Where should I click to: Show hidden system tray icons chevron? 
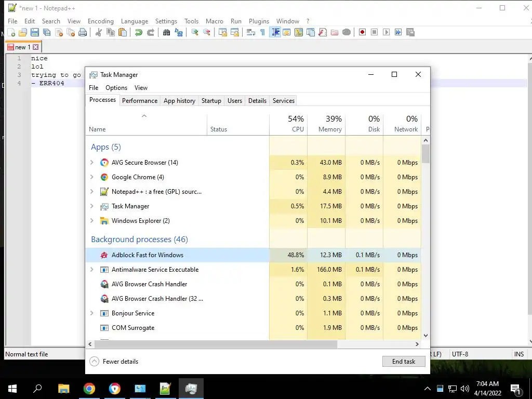(x=428, y=389)
